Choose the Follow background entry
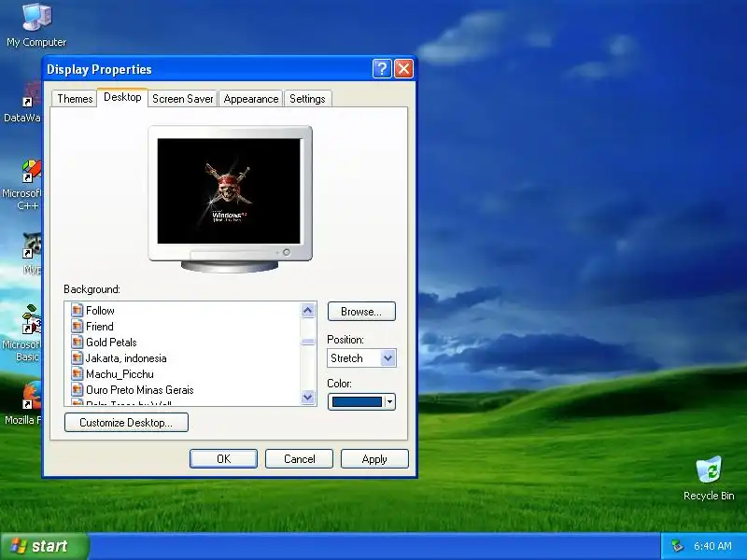 100,311
